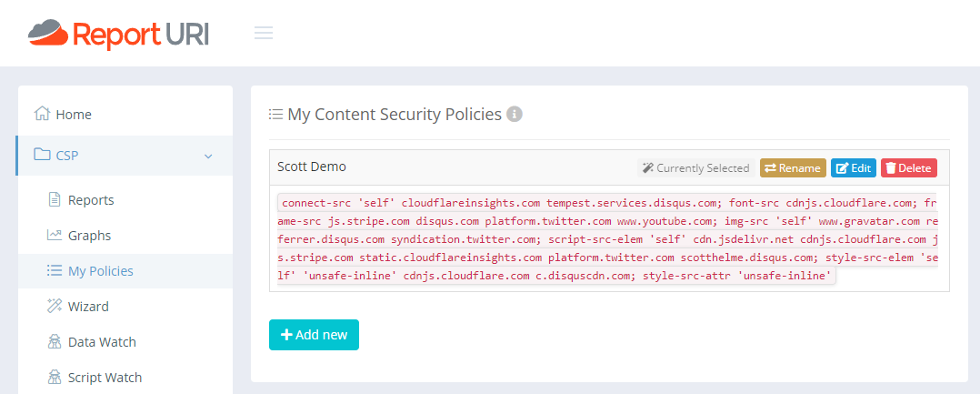
Task: Click the Wizard magic wand icon
Action: pos(54,307)
